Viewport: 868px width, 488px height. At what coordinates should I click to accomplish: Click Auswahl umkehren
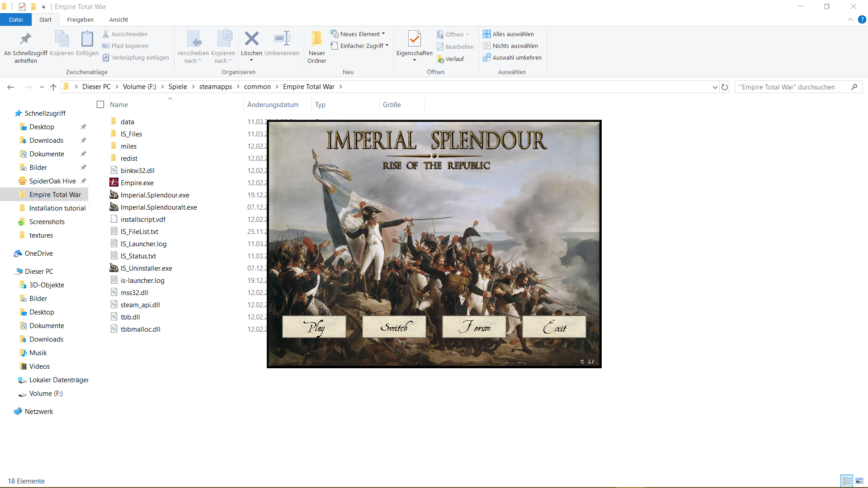point(512,57)
